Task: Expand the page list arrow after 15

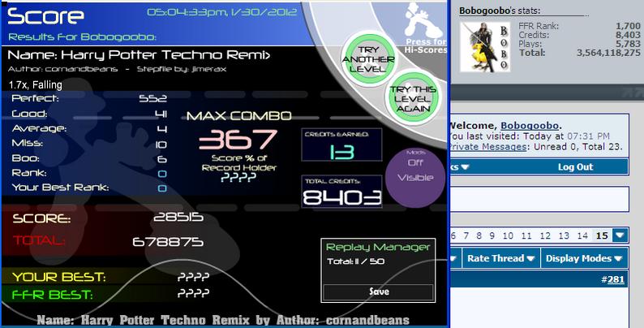Action: [x=620, y=235]
